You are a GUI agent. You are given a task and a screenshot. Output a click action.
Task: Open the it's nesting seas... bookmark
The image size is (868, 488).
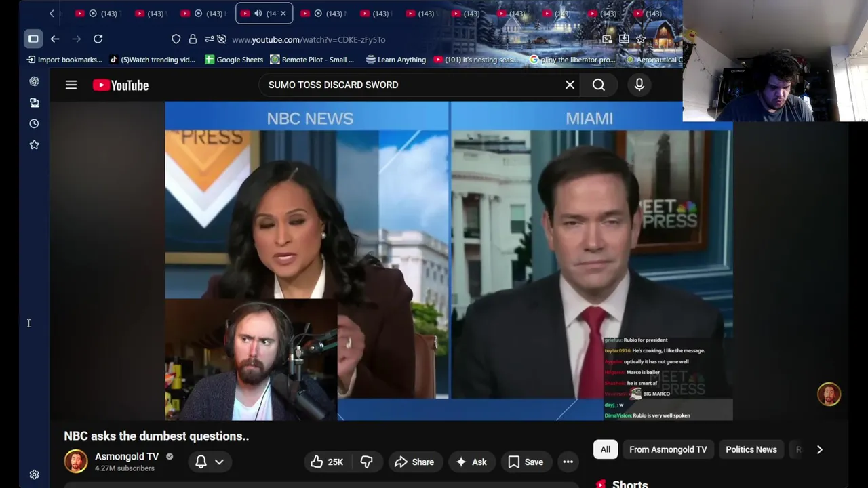pyautogui.click(x=477, y=60)
